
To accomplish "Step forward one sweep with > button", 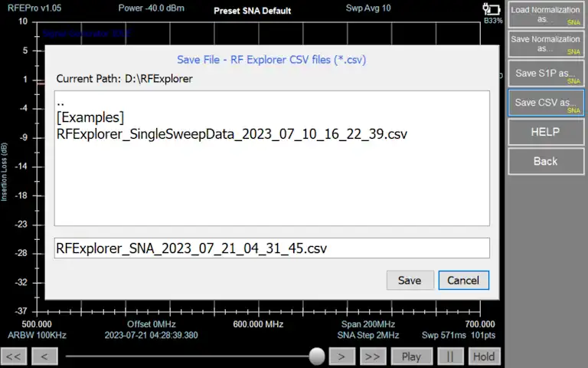I will click(x=341, y=356).
